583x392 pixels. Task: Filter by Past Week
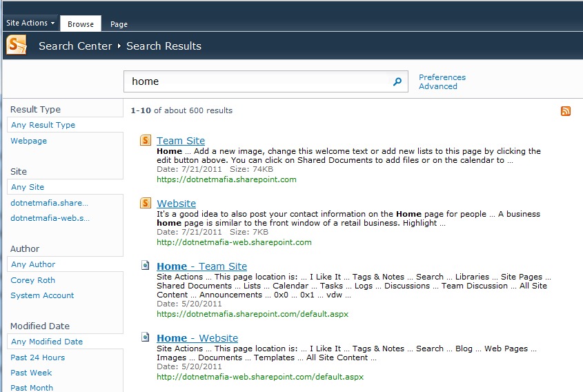(x=31, y=373)
